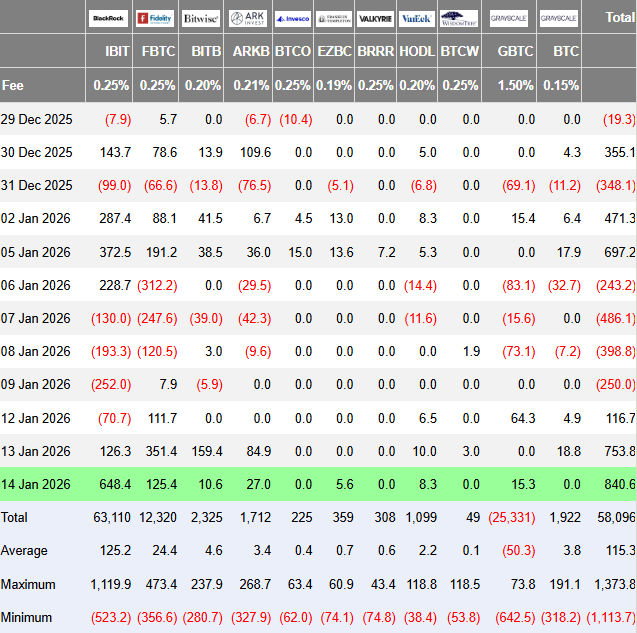The image size is (637, 633).
Task: Click the Invesco logo above BTCO
Action: click(x=292, y=18)
